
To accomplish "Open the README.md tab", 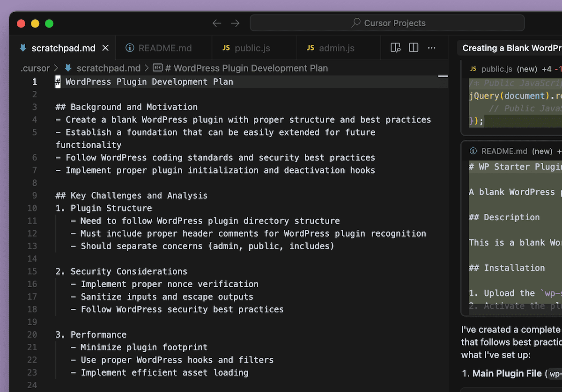I will [x=165, y=48].
